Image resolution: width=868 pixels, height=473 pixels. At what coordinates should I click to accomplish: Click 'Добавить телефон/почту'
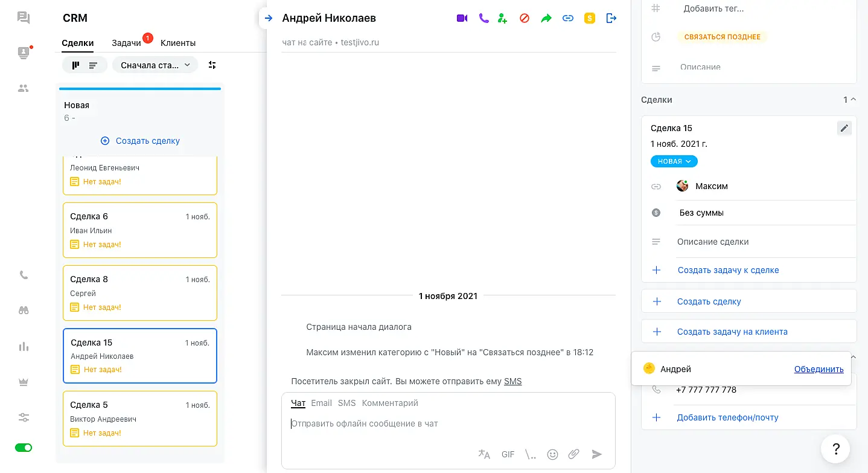tap(728, 417)
